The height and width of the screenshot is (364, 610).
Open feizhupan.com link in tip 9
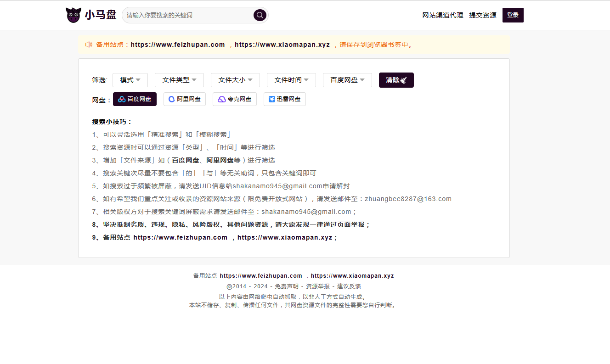click(181, 237)
